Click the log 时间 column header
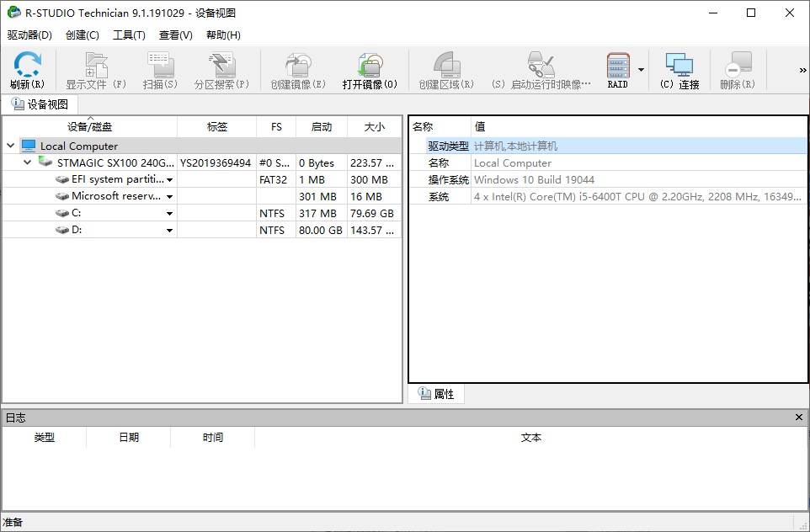 click(x=213, y=438)
